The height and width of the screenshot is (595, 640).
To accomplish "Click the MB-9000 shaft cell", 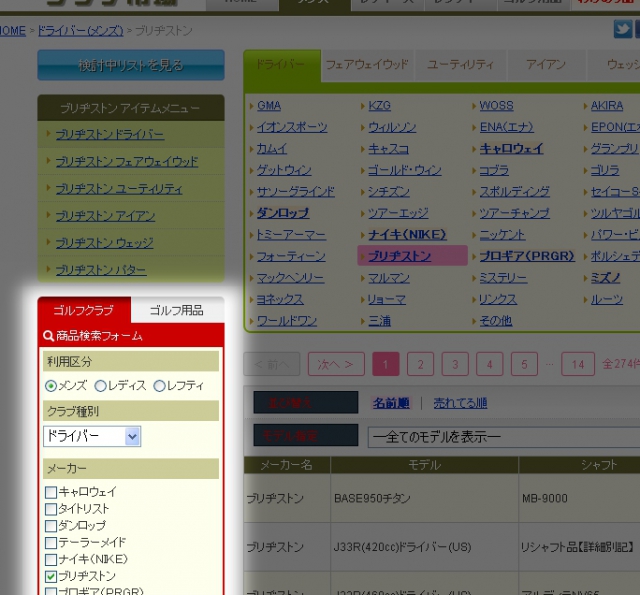I will 580,498.
